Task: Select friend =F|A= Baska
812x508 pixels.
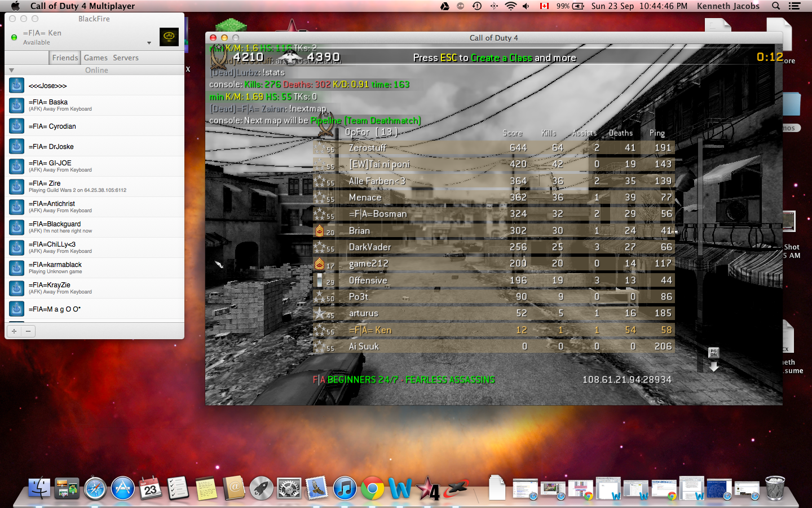Action: click(x=95, y=106)
